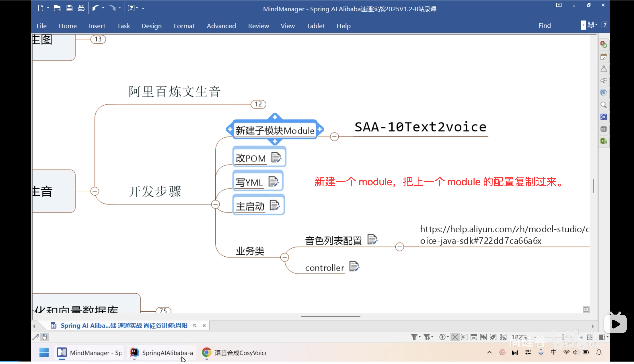Open the Advanced menu
634x364 pixels.
[x=221, y=26]
